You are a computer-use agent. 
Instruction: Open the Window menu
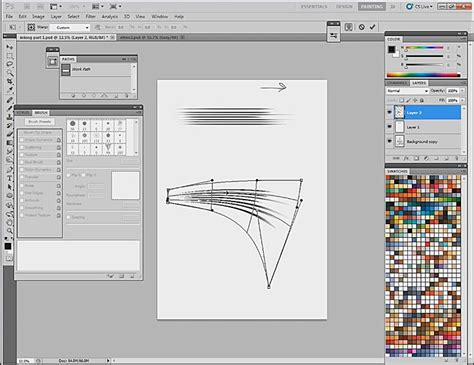point(160,16)
